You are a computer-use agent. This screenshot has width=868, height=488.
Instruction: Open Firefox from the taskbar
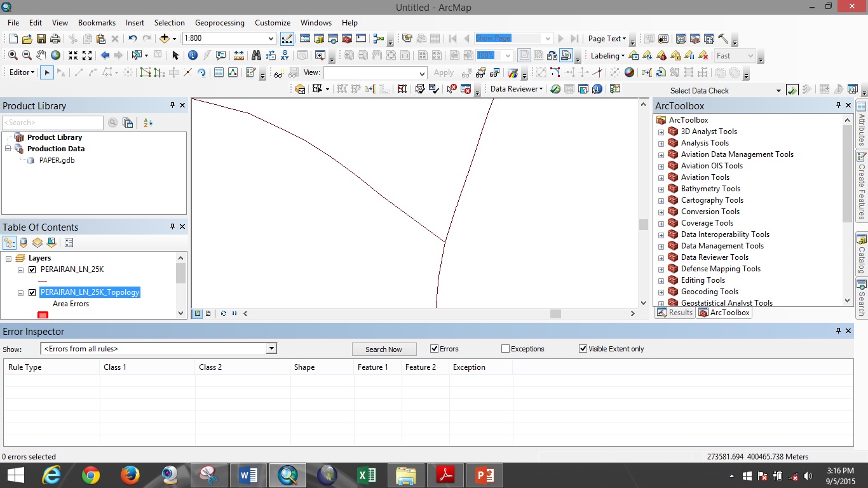click(130, 475)
